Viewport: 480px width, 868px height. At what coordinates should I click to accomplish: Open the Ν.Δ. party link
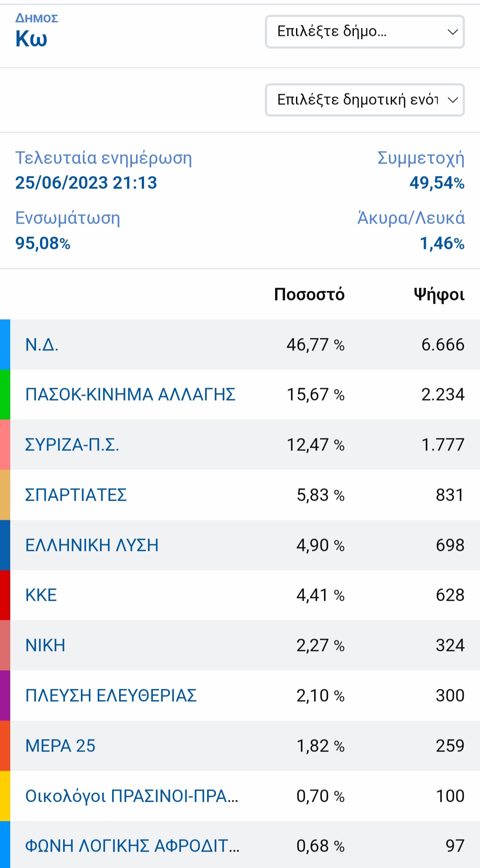(42, 345)
